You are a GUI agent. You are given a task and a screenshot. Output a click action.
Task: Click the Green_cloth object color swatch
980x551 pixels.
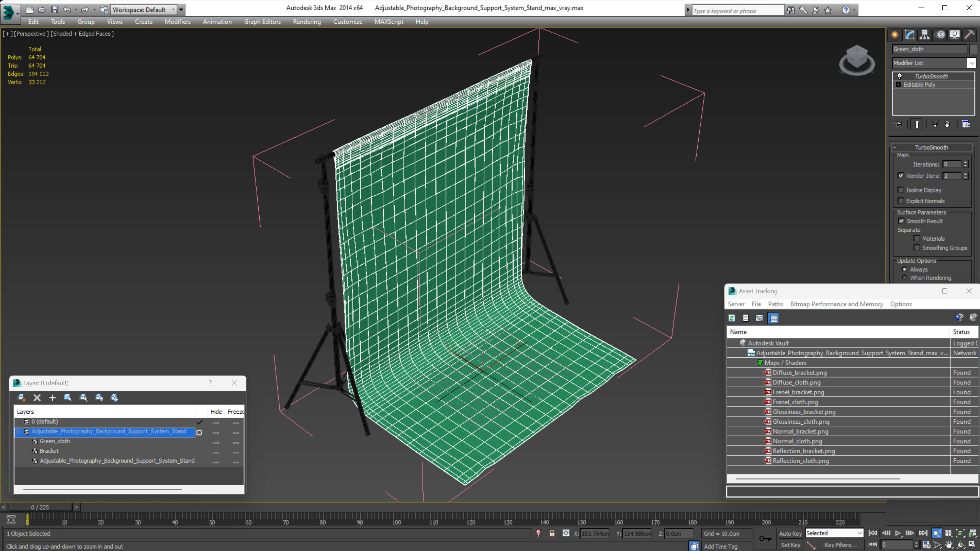click(x=973, y=49)
